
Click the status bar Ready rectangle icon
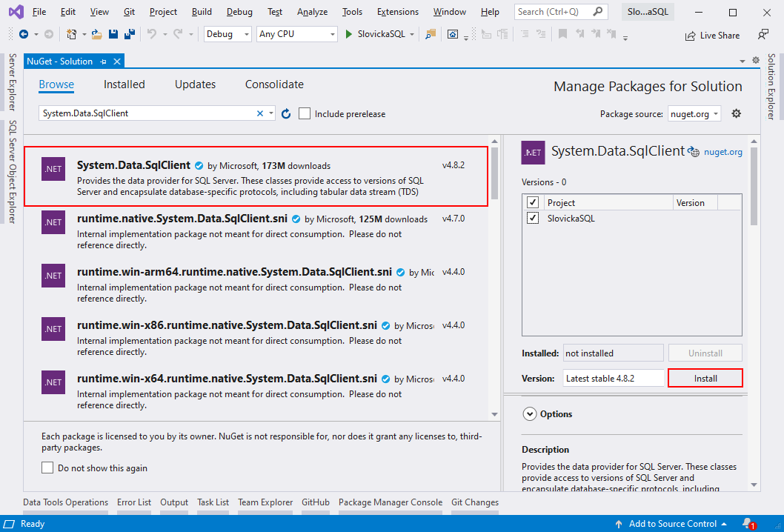coord(9,524)
